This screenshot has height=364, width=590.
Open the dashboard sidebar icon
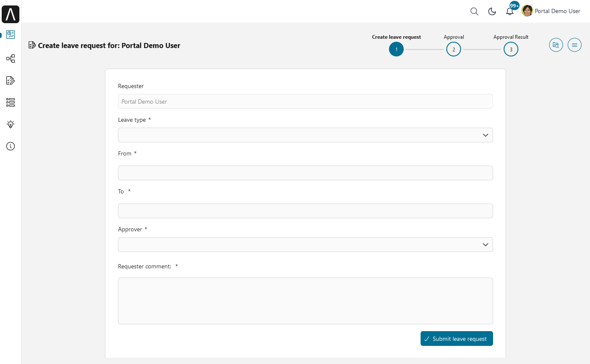pos(11,35)
